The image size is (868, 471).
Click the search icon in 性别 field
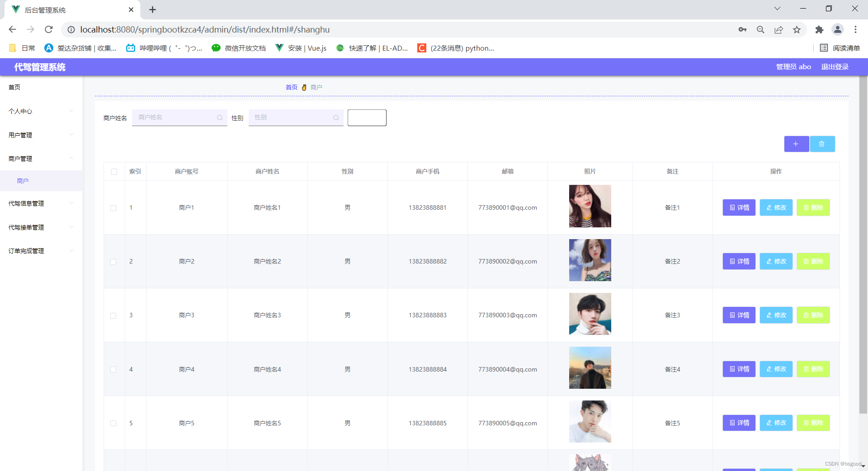[x=336, y=118]
